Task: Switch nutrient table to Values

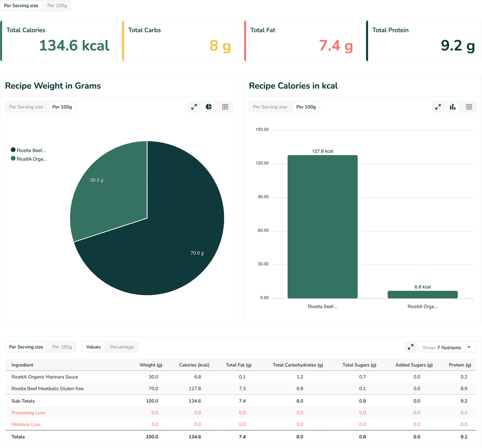Action: [93, 347]
